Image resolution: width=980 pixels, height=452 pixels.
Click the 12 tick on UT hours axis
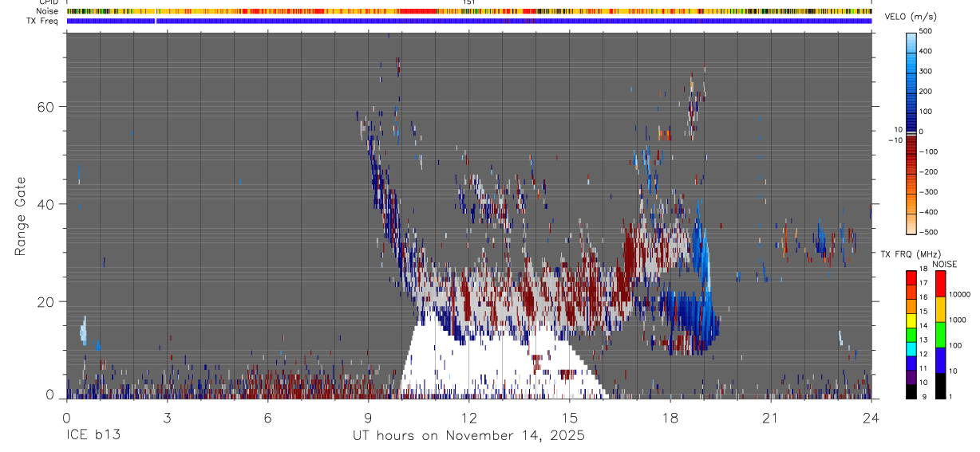click(468, 418)
